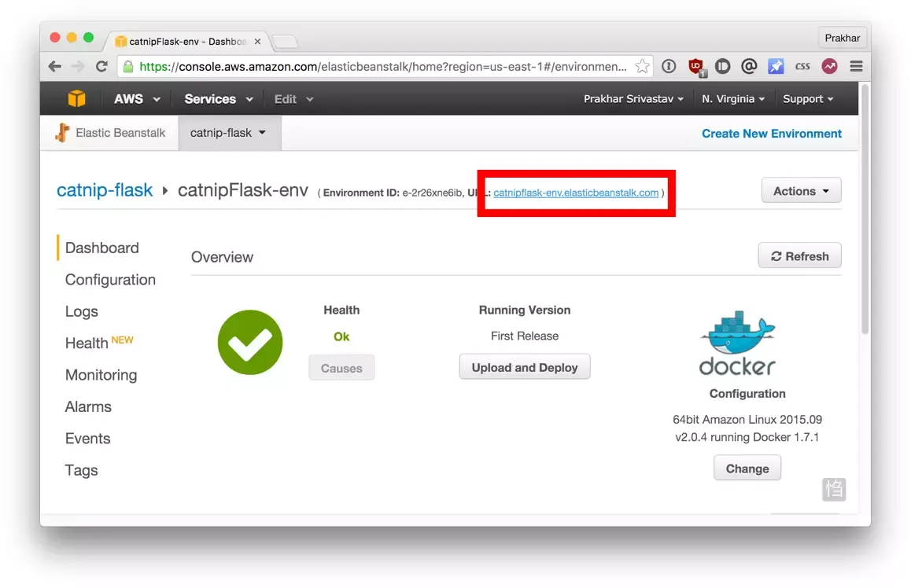The image size is (911, 588).
Task: Open the uBlock Origin extension icon
Action: click(x=695, y=67)
